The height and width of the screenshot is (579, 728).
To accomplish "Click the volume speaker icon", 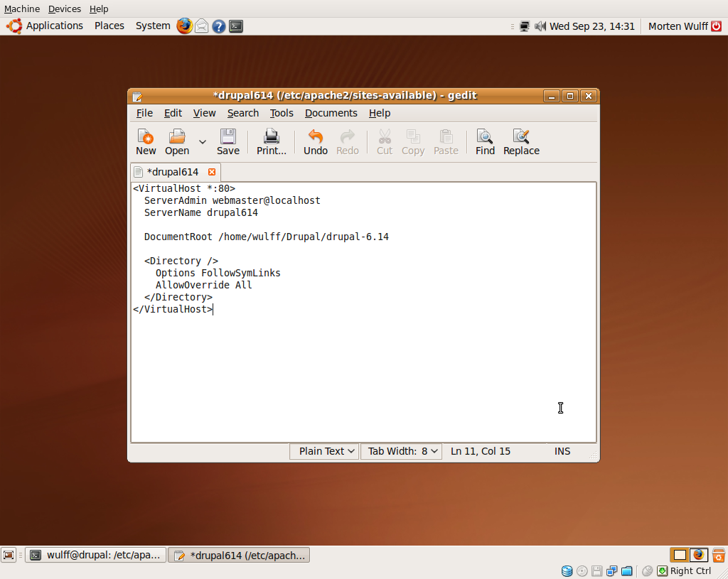I will pyautogui.click(x=540, y=26).
